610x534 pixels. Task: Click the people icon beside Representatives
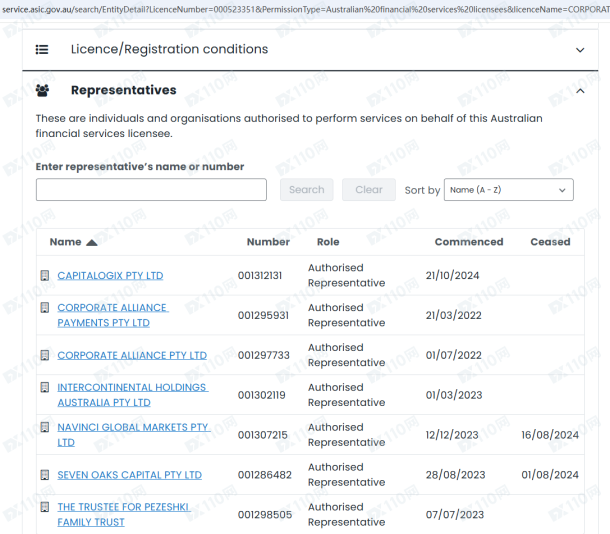click(42, 90)
